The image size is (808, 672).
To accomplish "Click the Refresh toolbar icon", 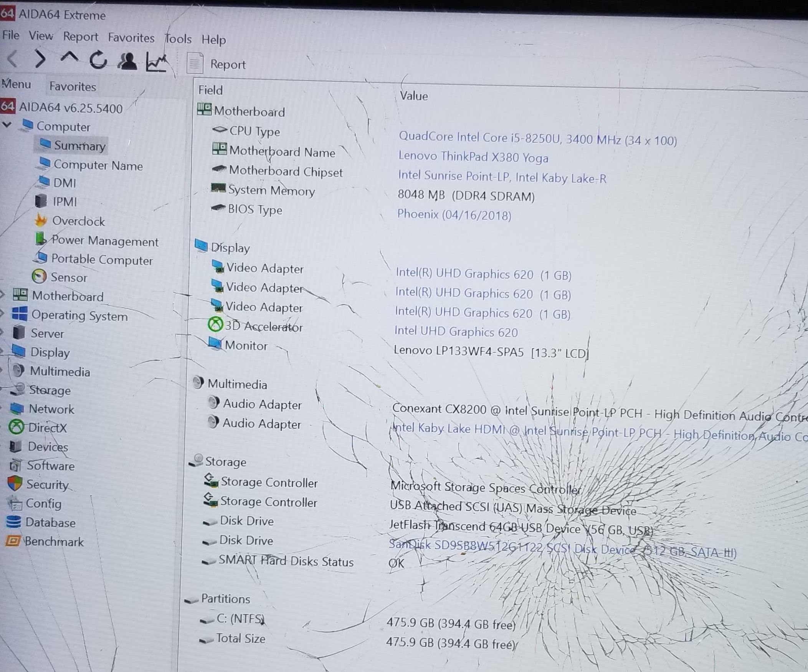I will pos(99,60).
